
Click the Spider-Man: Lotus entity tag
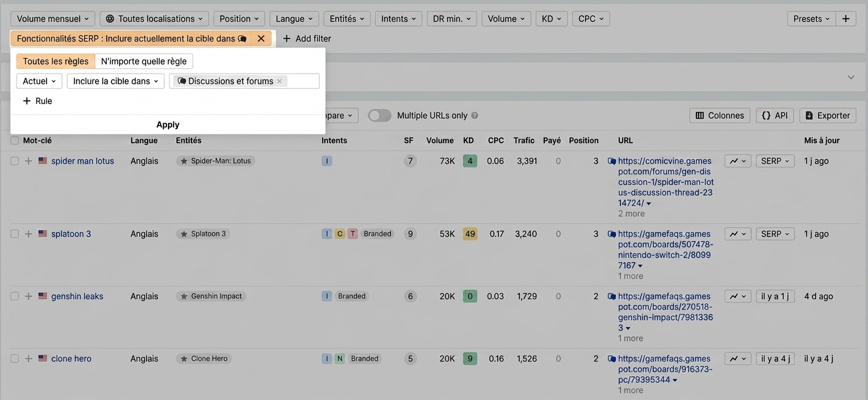(x=215, y=161)
